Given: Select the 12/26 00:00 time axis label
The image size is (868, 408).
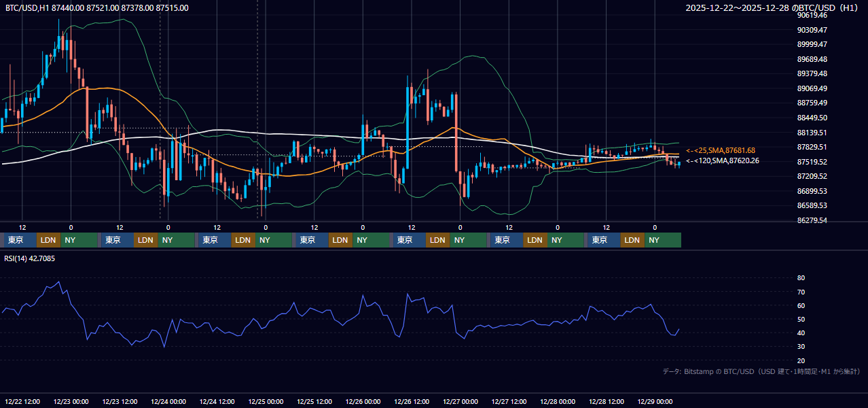Looking at the screenshot, I should tap(363, 402).
